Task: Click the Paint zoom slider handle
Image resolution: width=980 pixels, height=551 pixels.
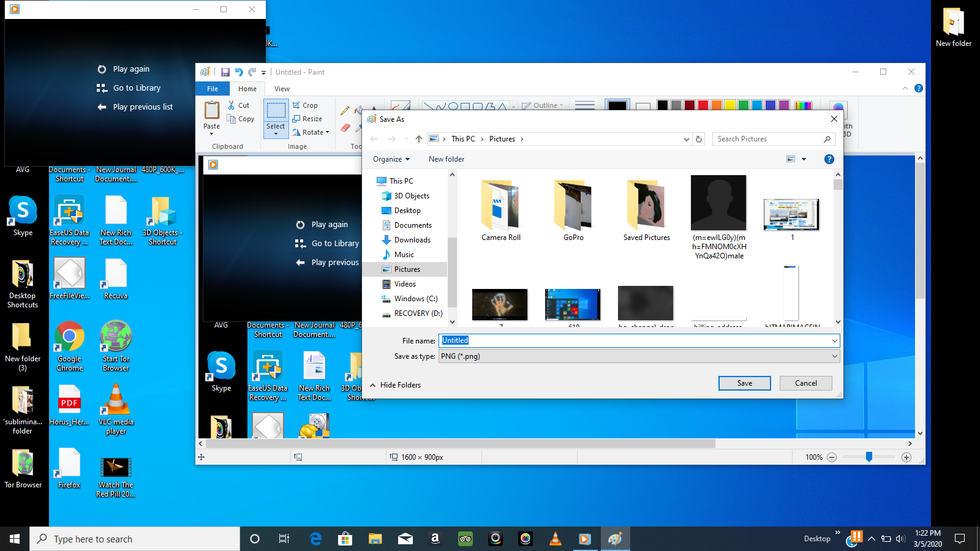Action: point(869,457)
